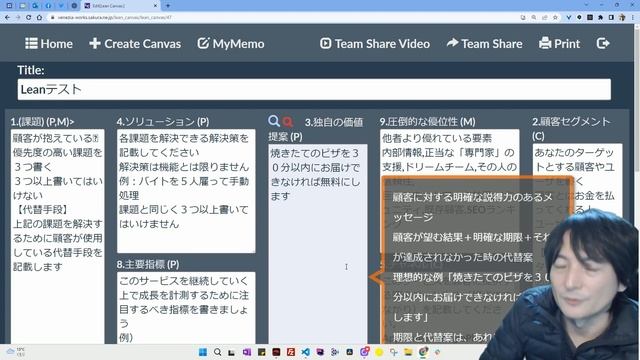The image size is (640, 360).
Task: Open the Windows Start menu
Action: [202, 352]
